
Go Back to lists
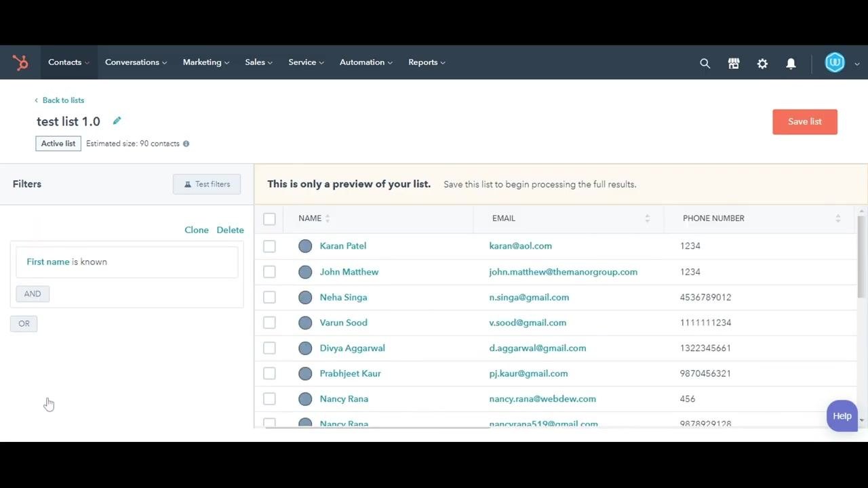coord(60,100)
